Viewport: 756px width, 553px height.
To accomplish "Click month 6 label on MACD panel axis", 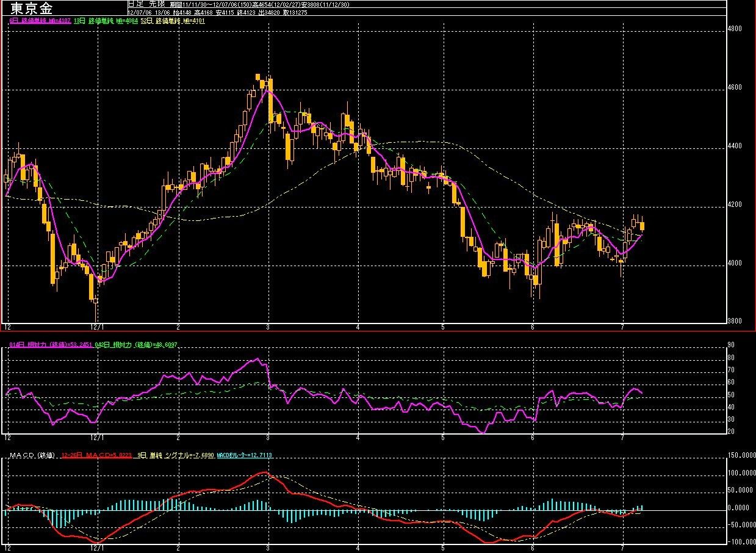I will pyautogui.click(x=533, y=549).
